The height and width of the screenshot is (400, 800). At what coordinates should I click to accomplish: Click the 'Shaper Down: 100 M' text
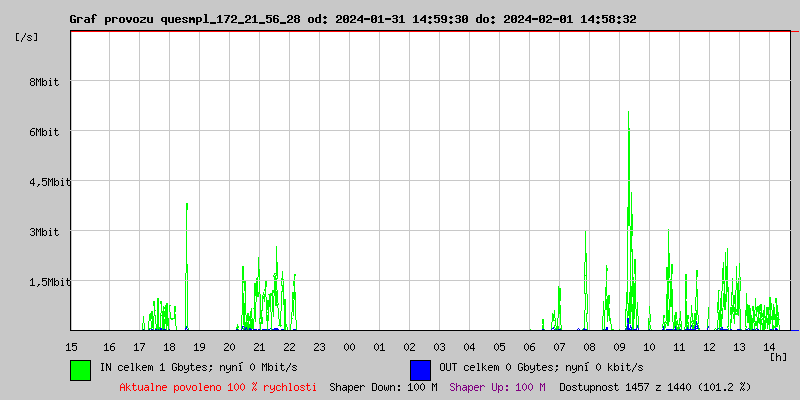pyautogui.click(x=383, y=386)
